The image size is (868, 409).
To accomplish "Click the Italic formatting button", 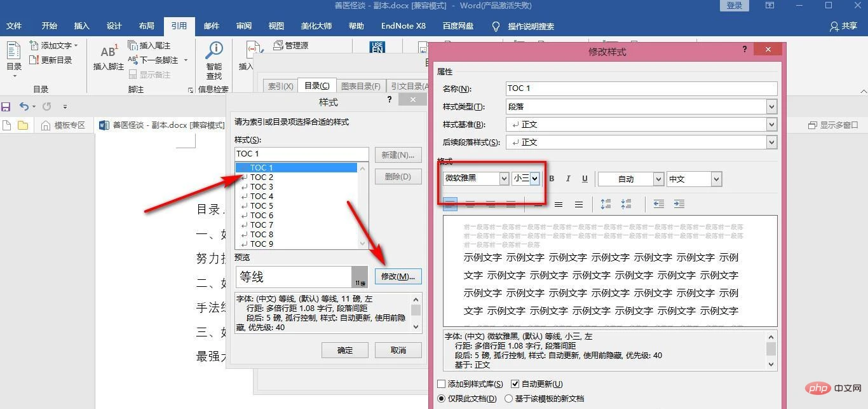I will (x=568, y=179).
